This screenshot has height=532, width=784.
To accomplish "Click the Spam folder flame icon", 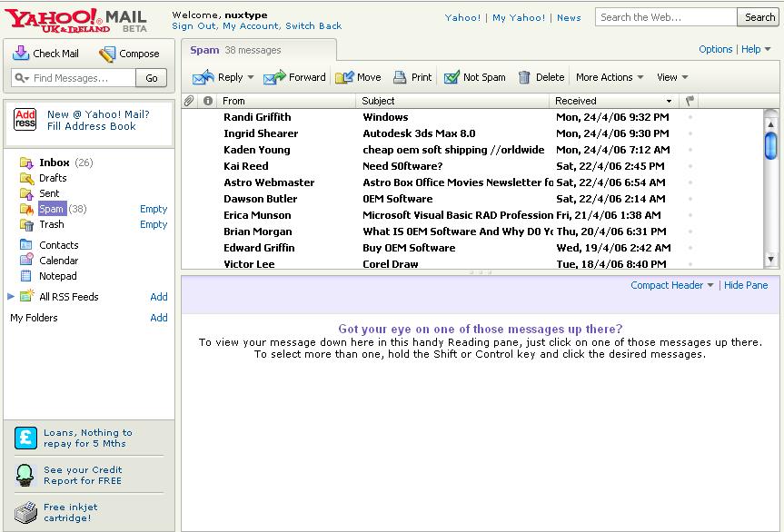I will point(26,209).
